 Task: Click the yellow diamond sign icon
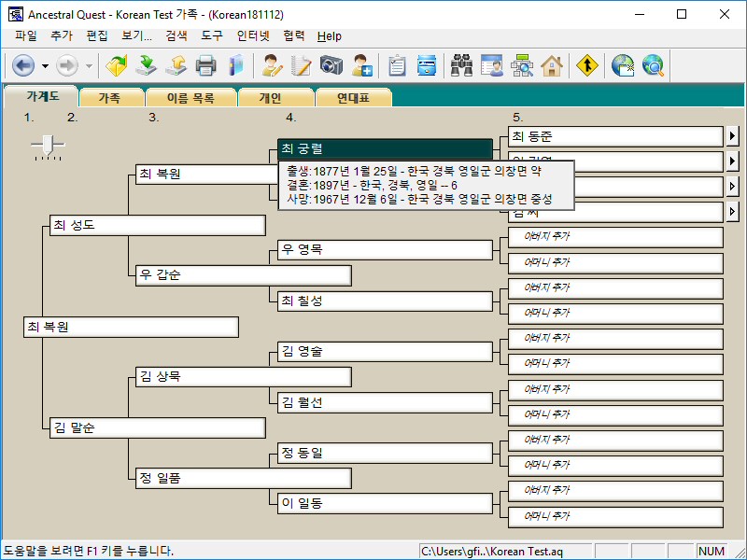(586, 65)
